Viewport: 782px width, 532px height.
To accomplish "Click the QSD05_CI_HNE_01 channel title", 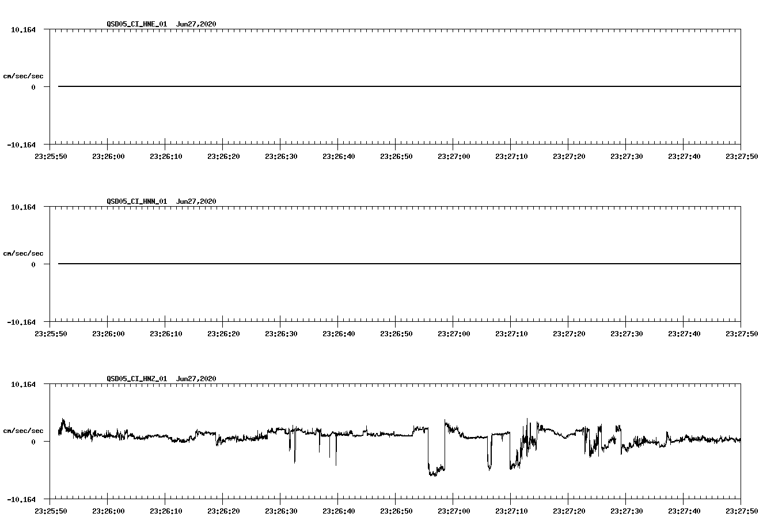I will pos(136,24).
